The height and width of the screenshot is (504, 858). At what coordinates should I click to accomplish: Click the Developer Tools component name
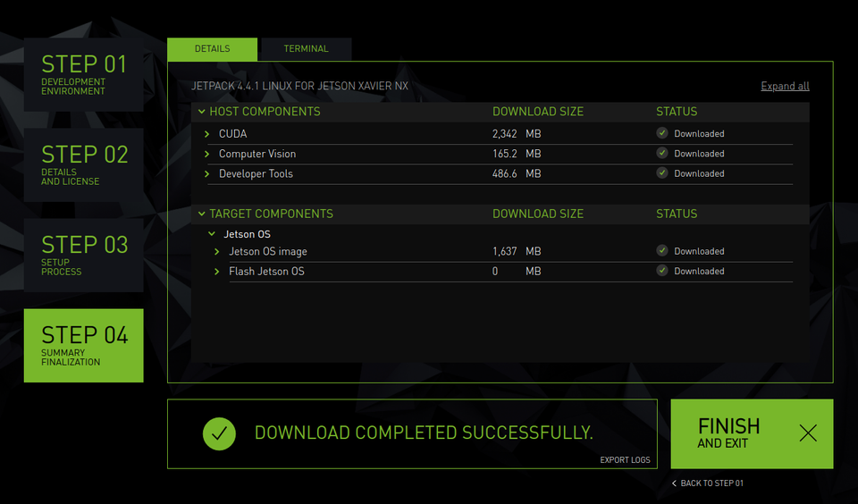(256, 174)
